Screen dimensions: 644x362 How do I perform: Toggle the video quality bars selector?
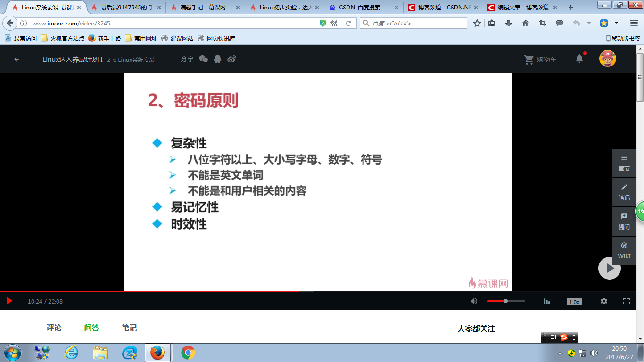547,301
